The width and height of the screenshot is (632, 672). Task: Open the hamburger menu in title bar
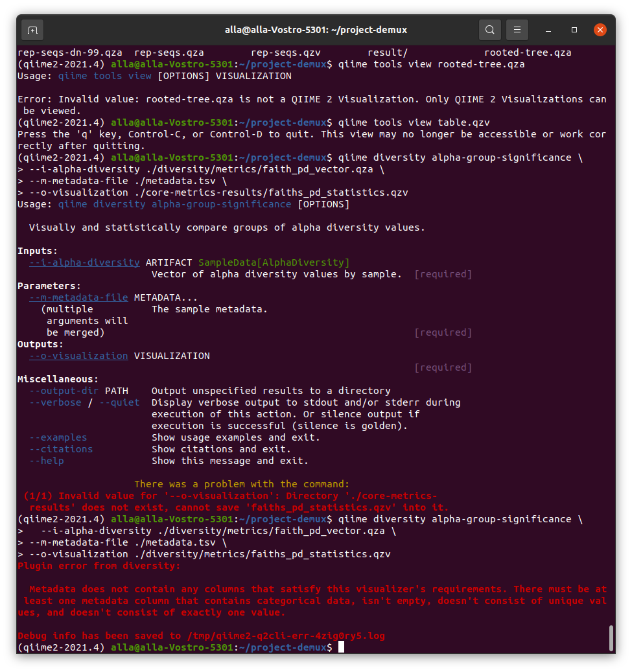point(517,30)
